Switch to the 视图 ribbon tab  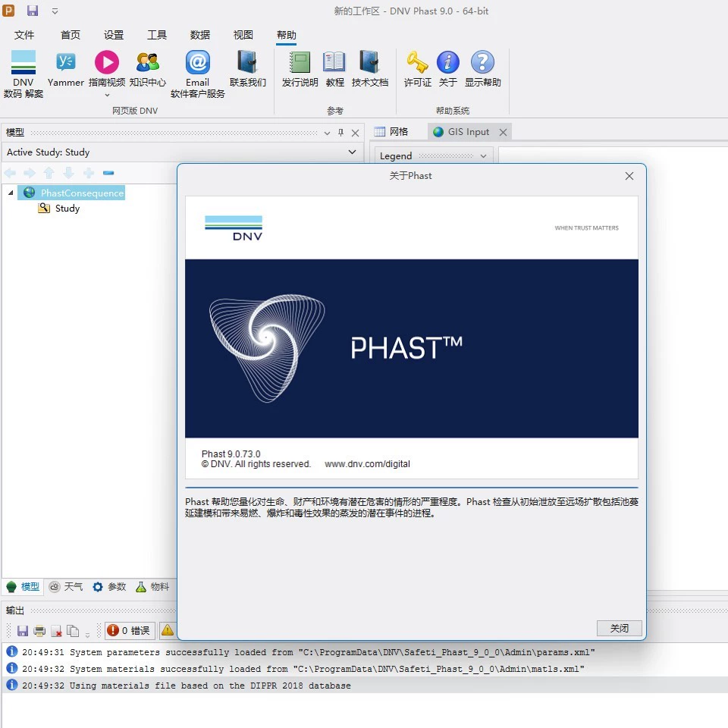point(243,35)
